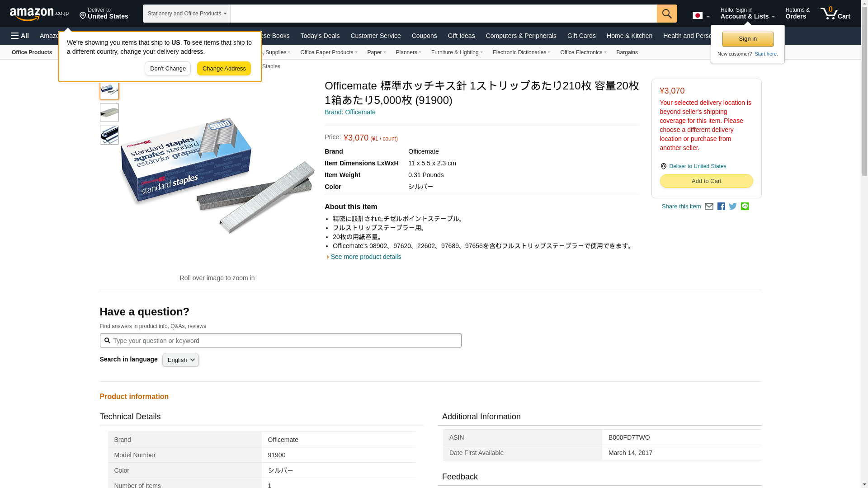The image size is (868, 488).
Task: Share item on LINE icon
Action: (x=745, y=206)
